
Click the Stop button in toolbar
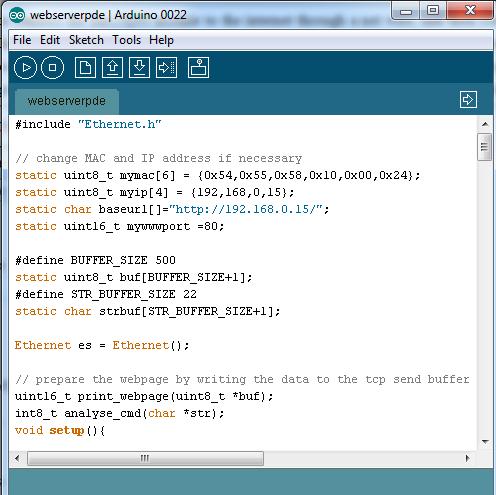pos(52,68)
